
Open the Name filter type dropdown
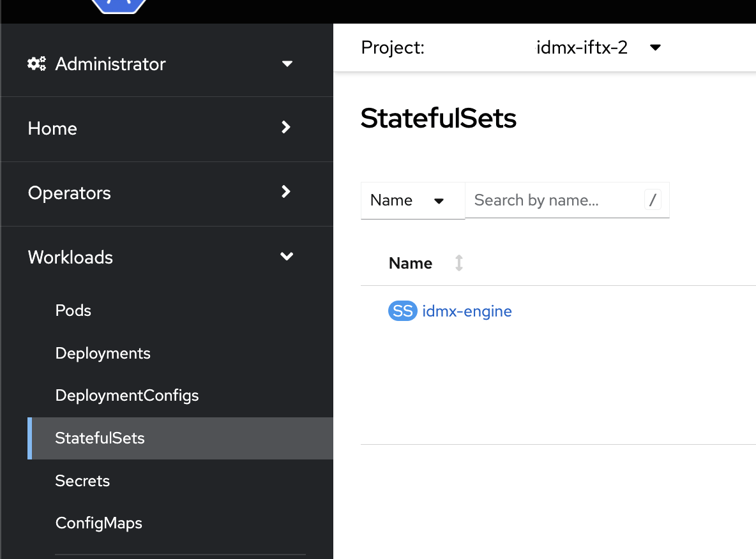(x=412, y=200)
